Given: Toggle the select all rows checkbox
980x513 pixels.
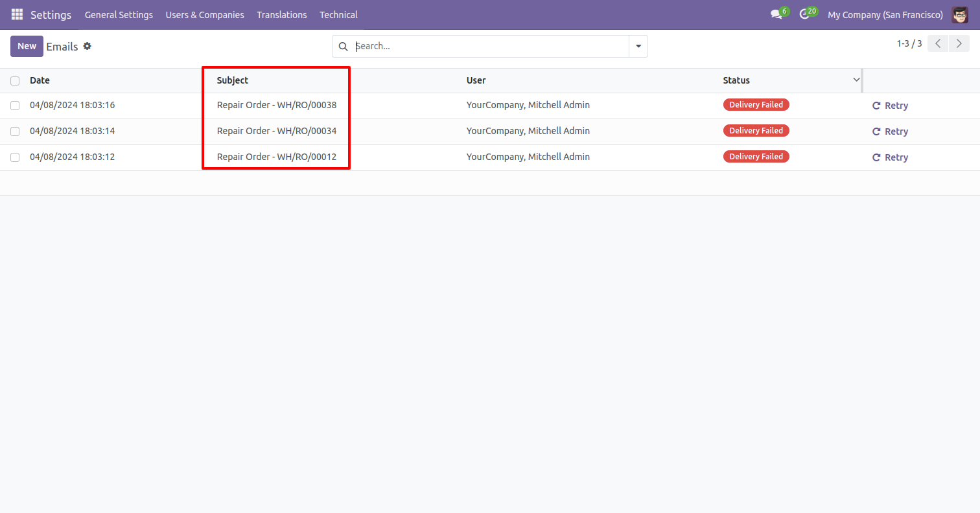Looking at the screenshot, I should pyautogui.click(x=15, y=81).
